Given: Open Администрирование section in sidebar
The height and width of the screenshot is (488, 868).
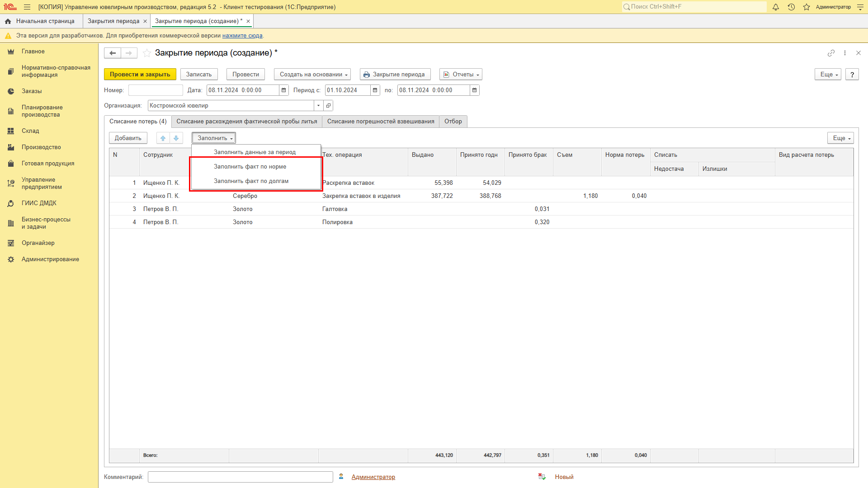Looking at the screenshot, I should coord(50,259).
